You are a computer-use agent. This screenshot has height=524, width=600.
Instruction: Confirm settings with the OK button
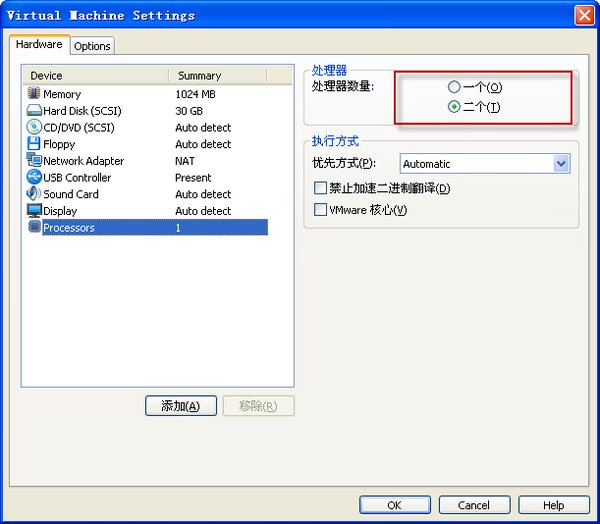click(x=395, y=505)
